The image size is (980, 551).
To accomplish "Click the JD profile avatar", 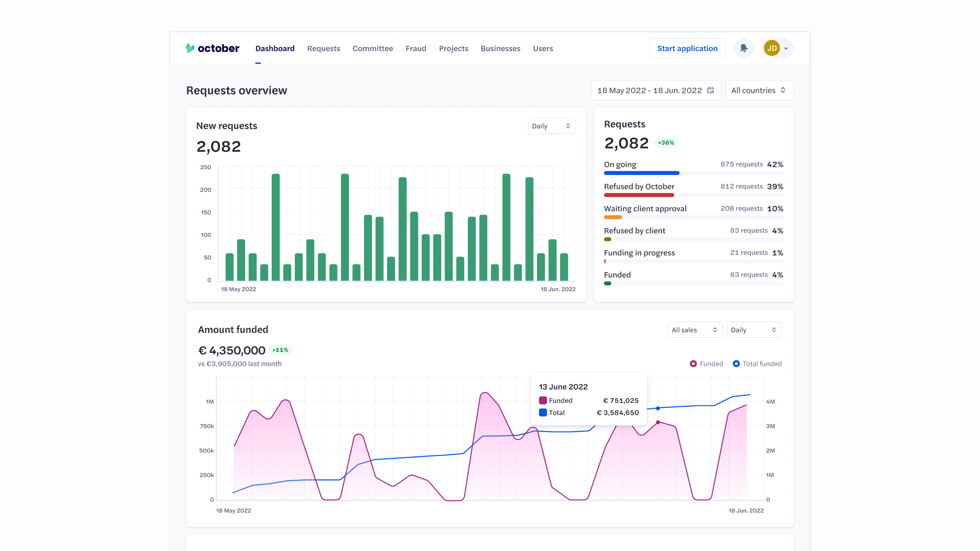I will 772,48.
